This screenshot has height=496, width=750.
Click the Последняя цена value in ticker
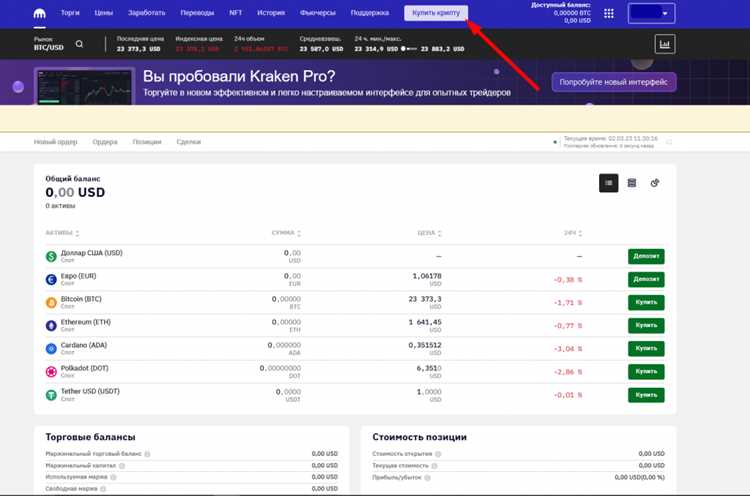[138, 49]
